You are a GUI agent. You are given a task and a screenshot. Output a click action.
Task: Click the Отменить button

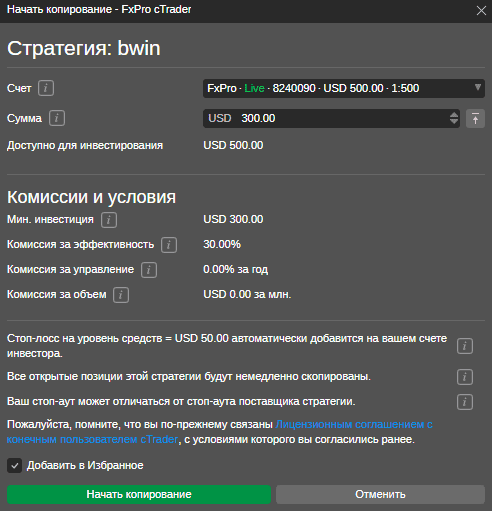click(380, 494)
